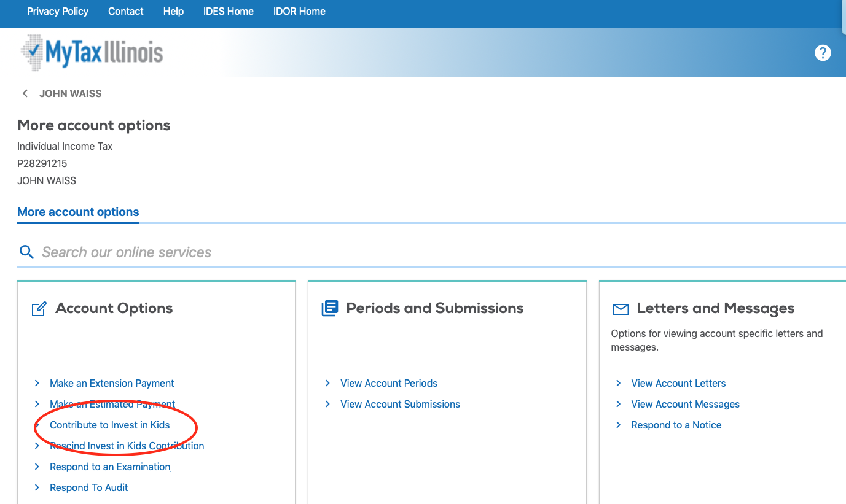The width and height of the screenshot is (846, 504).
Task: Go back using arrow beside JOHN WAISS
Action: [x=25, y=93]
